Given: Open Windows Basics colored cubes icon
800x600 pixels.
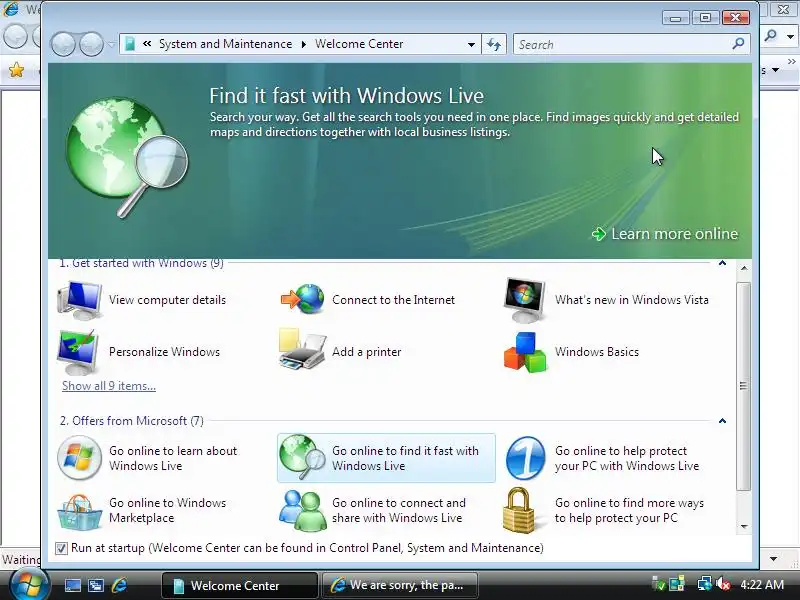Looking at the screenshot, I should [x=525, y=352].
